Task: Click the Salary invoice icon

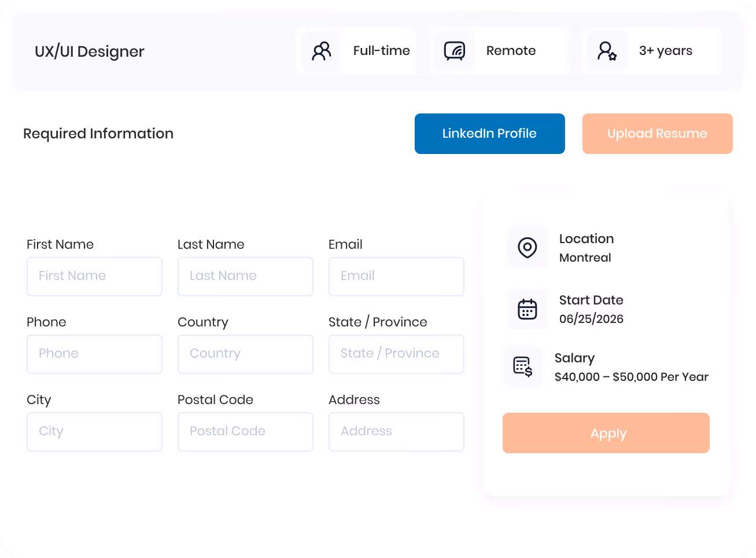Action: pyautogui.click(x=523, y=367)
